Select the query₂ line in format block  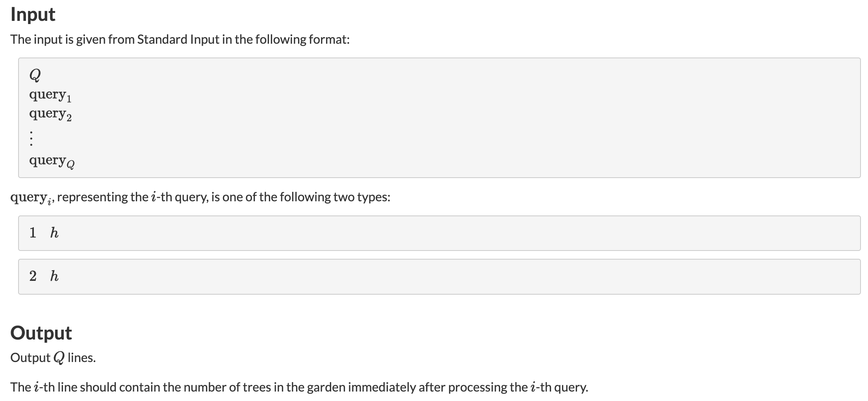[50, 114]
